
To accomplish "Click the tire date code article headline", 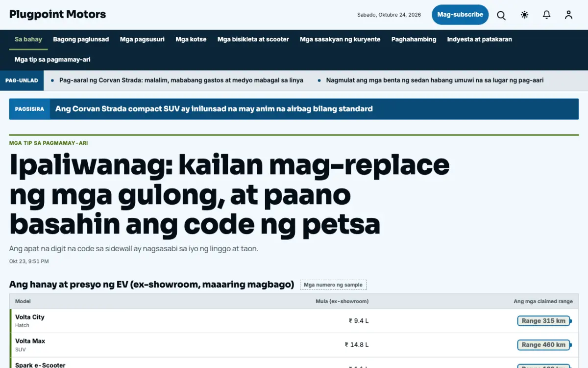I will tap(229, 194).
